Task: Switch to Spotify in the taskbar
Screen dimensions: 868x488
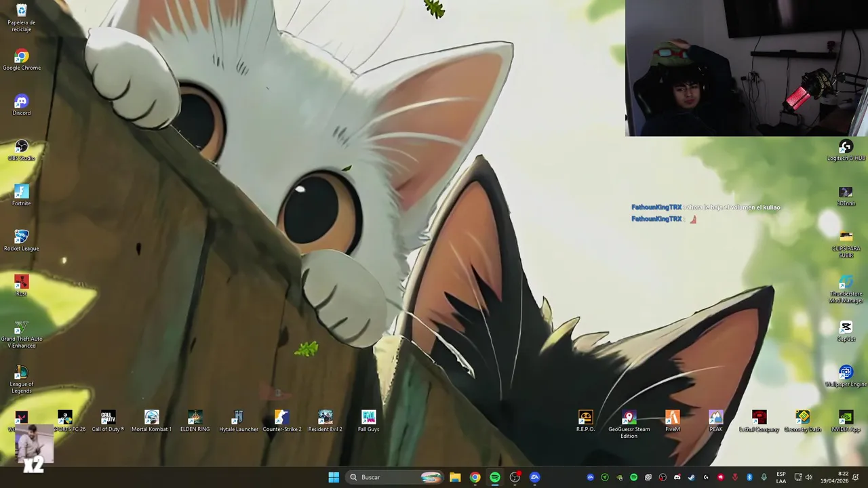Action: [495, 477]
